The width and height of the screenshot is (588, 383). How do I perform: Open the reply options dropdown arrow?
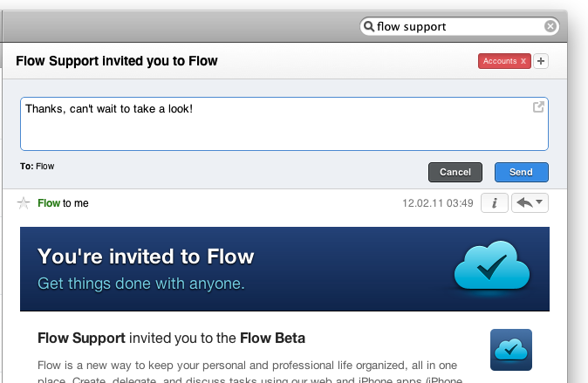539,202
